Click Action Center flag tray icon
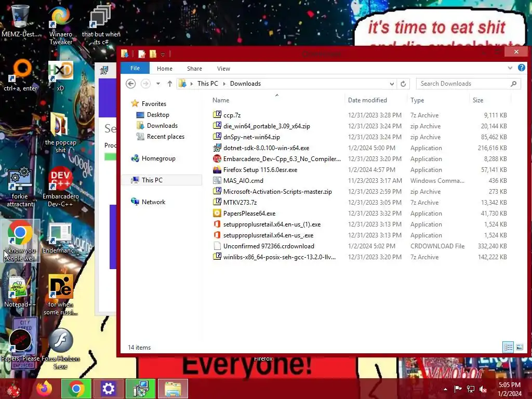The width and height of the screenshot is (532, 399). [x=458, y=389]
